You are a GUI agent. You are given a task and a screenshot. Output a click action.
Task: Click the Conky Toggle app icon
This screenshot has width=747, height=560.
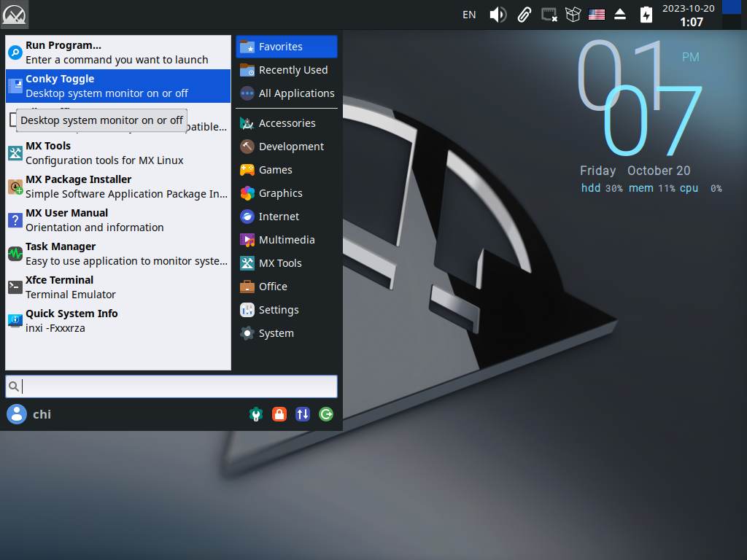click(x=15, y=86)
